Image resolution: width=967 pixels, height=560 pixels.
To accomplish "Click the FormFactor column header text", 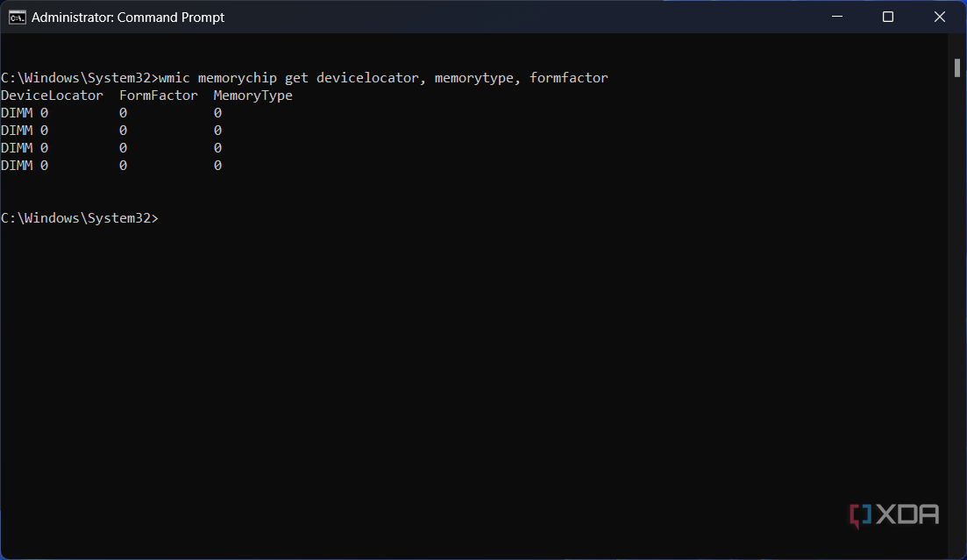I will [x=159, y=96].
